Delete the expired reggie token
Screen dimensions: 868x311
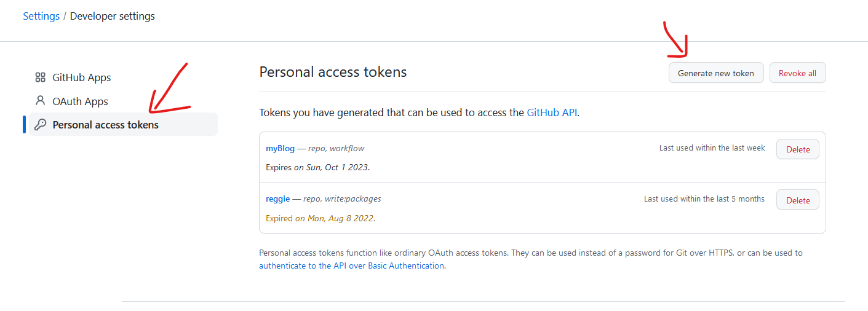pyautogui.click(x=798, y=200)
